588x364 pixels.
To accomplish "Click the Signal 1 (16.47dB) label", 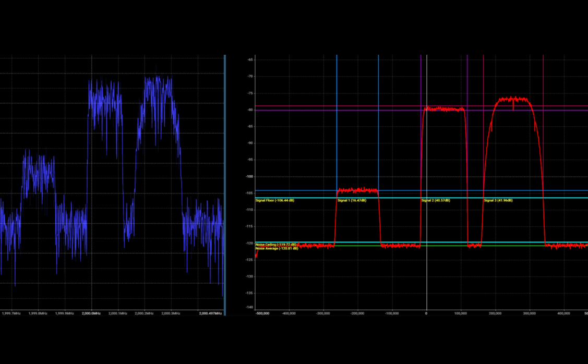I will pyautogui.click(x=352, y=200).
